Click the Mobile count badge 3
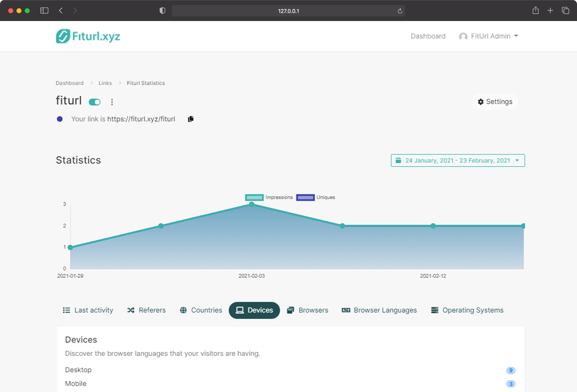 (x=511, y=384)
